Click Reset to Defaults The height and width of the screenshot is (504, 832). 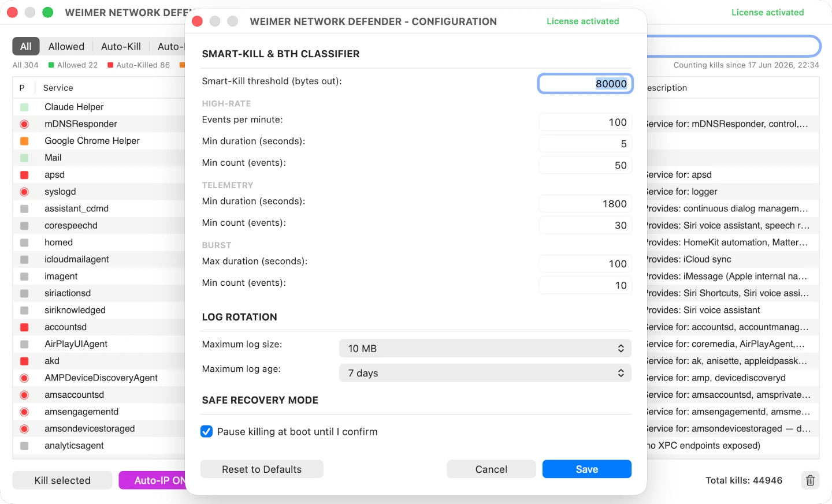(262, 469)
